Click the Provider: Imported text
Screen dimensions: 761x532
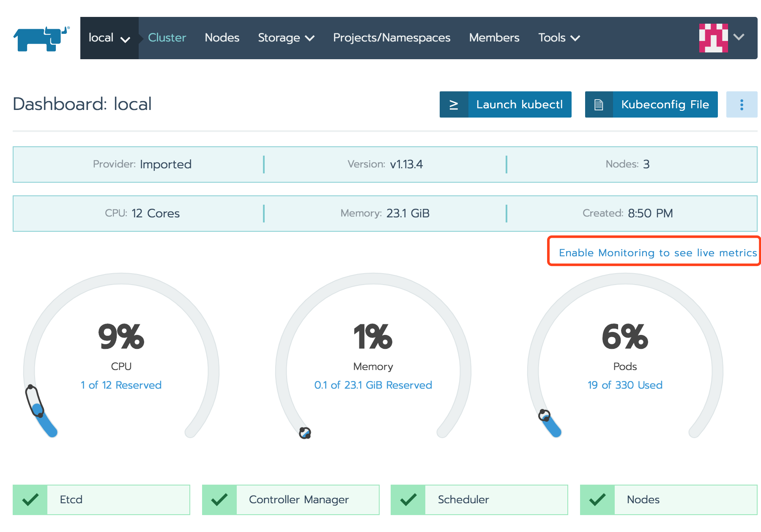(142, 164)
